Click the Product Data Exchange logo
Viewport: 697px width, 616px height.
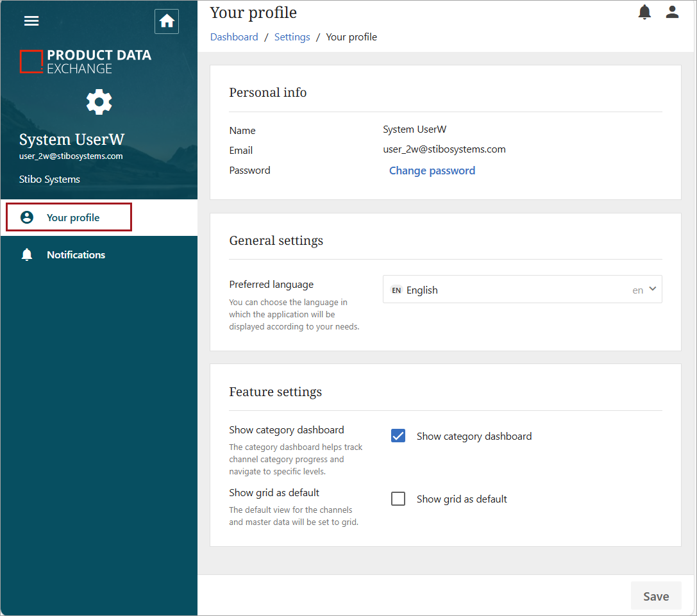(86, 62)
